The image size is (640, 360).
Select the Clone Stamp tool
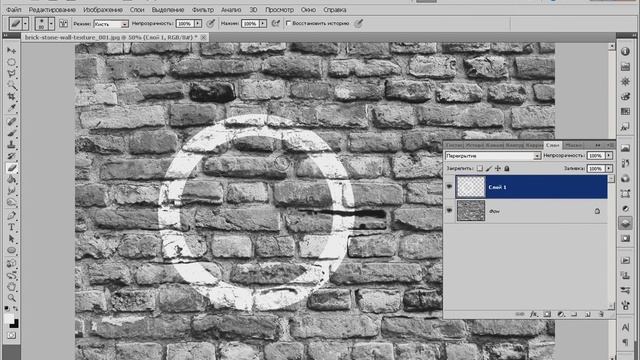[x=11, y=144]
